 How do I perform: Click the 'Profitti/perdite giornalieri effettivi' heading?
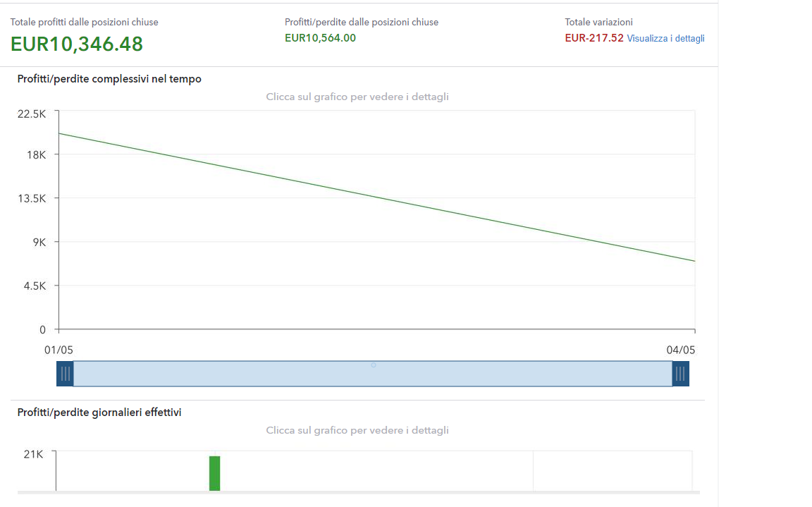(99, 413)
